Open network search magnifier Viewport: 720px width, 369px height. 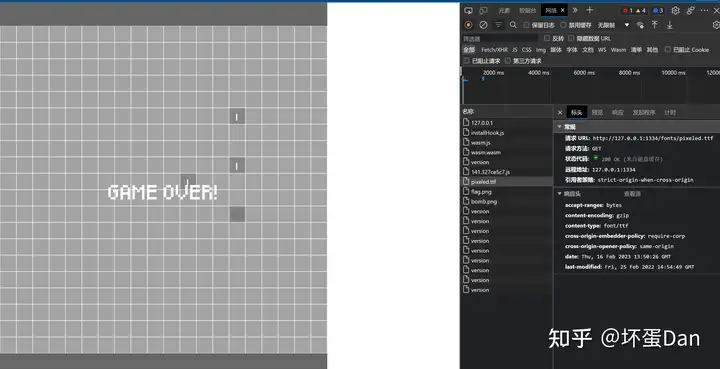click(513, 25)
